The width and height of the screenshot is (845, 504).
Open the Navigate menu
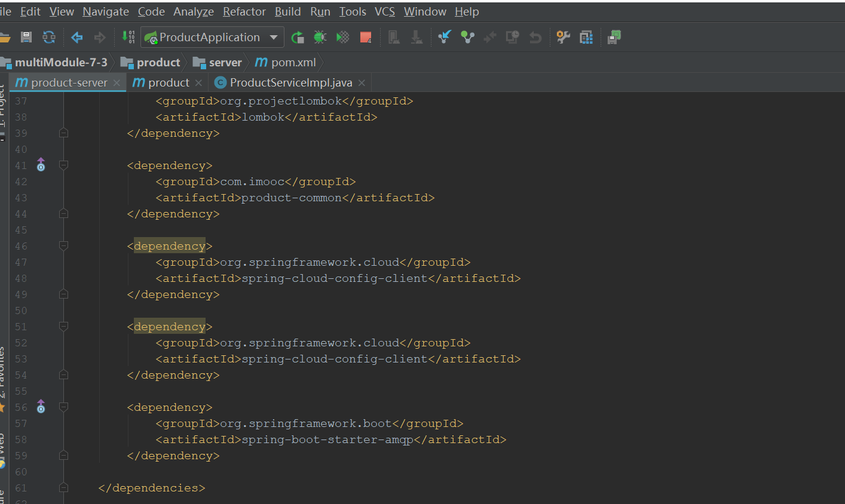106,11
